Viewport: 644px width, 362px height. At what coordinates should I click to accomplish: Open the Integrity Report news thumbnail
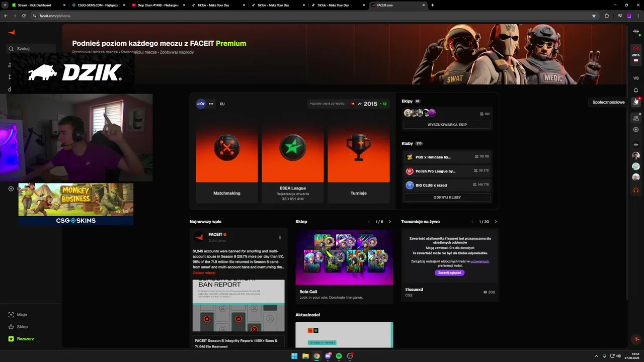coord(344,334)
